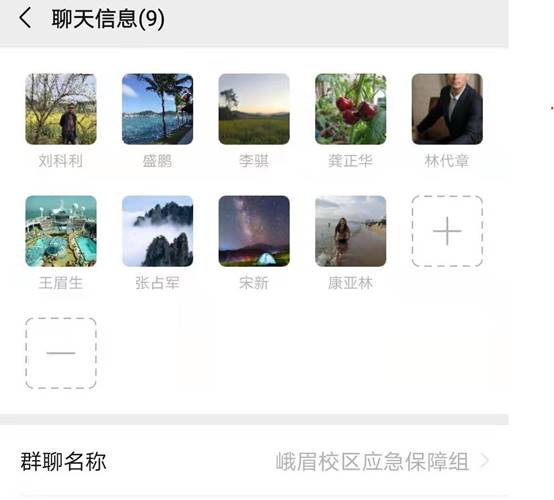
Task: Open 王眉生's cruise ship avatar
Action: coord(61,231)
